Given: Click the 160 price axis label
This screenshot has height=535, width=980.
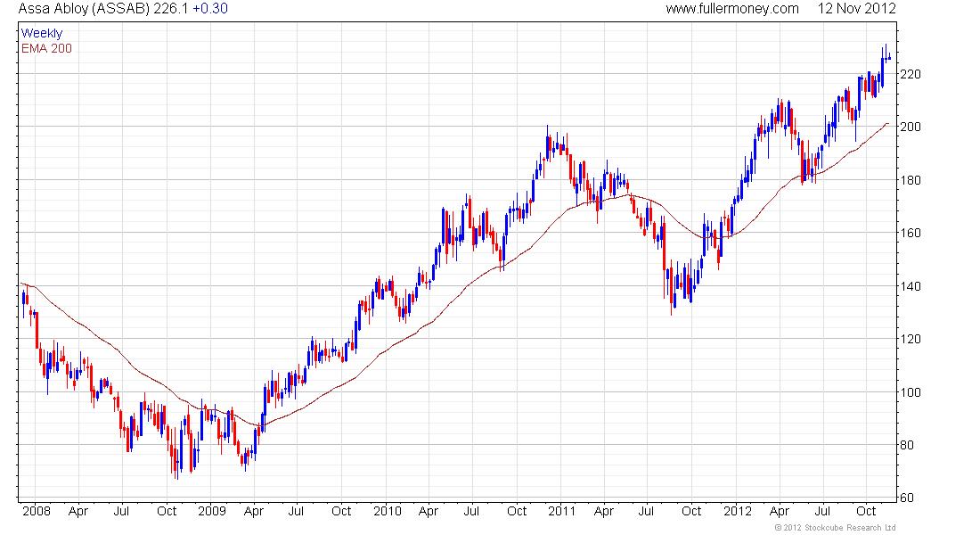Looking at the screenshot, I should 910,233.
